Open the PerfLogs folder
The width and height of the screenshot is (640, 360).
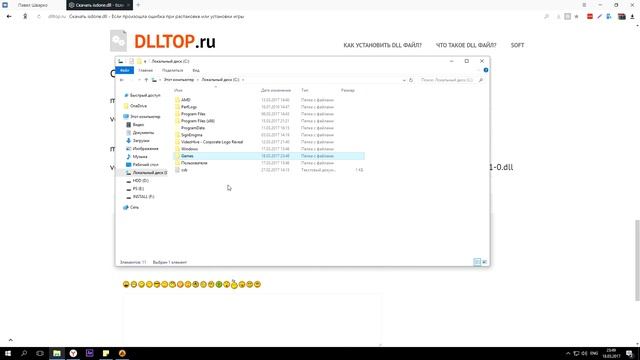tap(189, 107)
